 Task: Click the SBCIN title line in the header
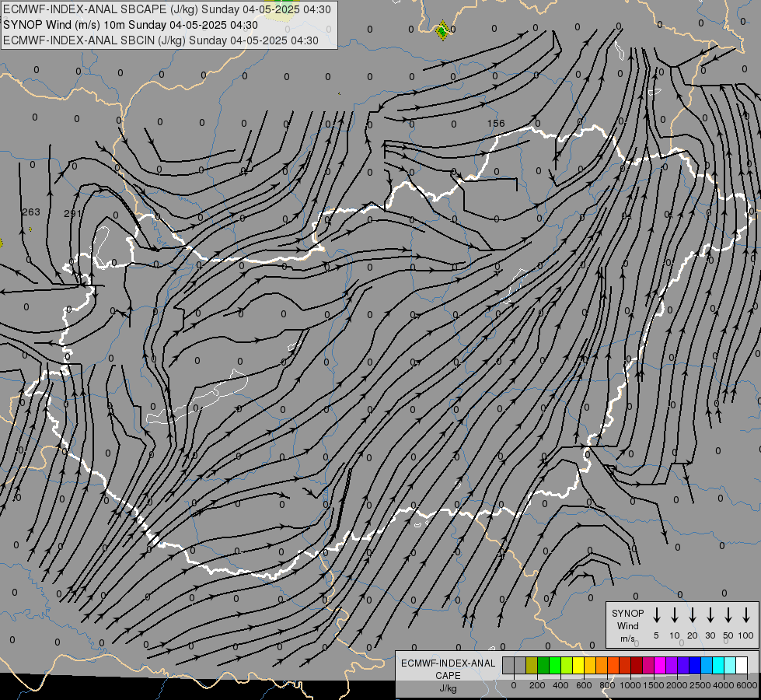[161, 40]
